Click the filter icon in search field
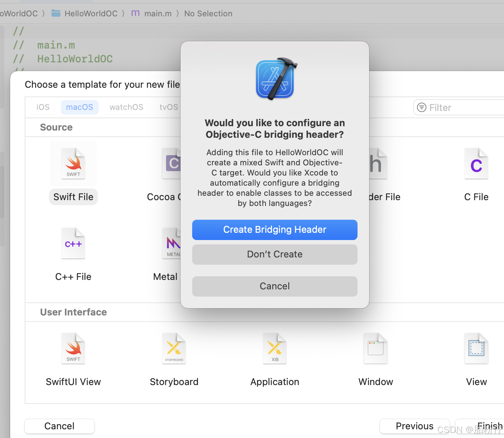The height and width of the screenshot is (438, 504). tap(422, 107)
